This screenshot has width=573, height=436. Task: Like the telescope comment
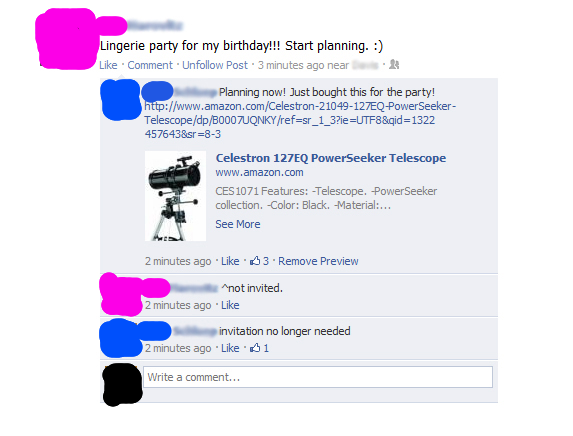click(230, 261)
